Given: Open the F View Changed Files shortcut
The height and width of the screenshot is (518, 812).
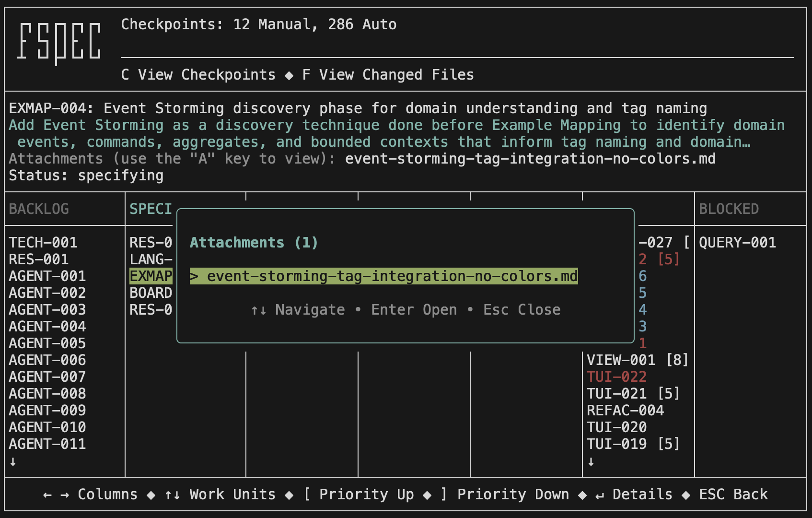Looking at the screenshot, I should [388, 75].
